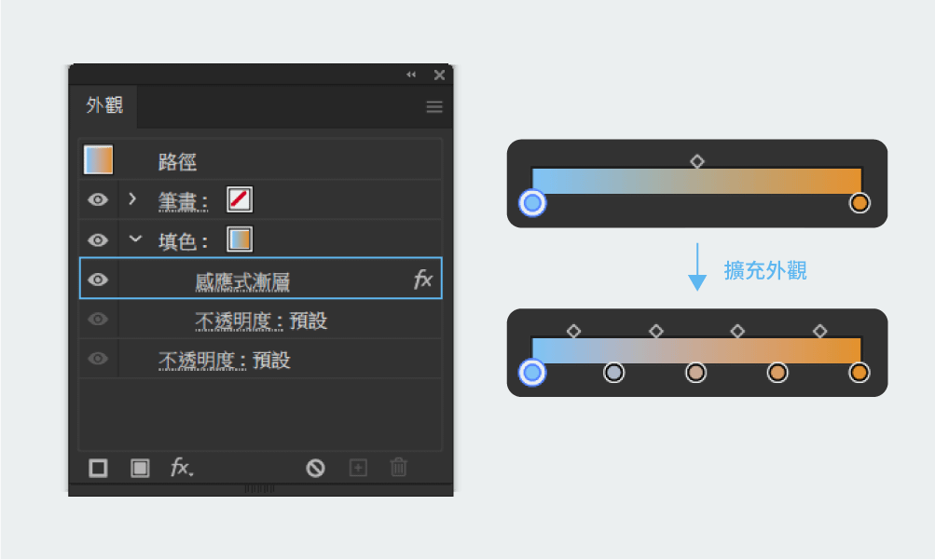This screenshot has height=560, width=935.
Task: Expand the 筆畫 stroke row chevron
Action: click(x=132, y=198)
